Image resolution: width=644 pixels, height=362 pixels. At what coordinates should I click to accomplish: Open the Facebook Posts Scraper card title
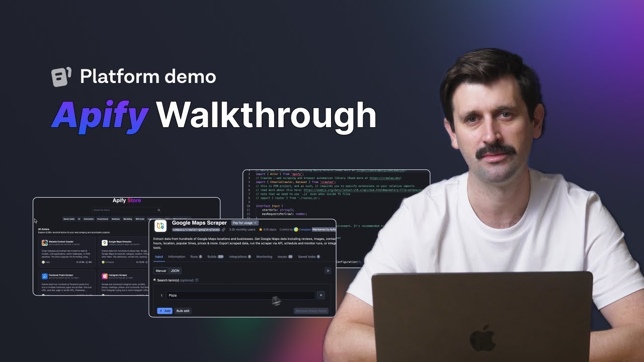(x=61, y=275)
